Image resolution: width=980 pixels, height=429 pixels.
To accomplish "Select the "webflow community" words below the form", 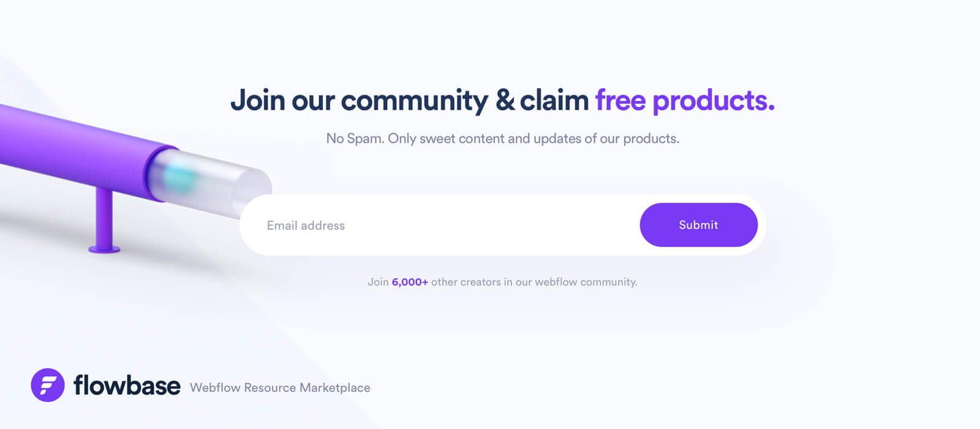I will pos(586,282).
